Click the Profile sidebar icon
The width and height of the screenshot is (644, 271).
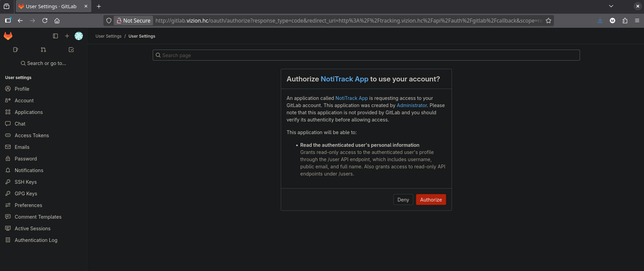pyautogui.click(x=8, y=89)
